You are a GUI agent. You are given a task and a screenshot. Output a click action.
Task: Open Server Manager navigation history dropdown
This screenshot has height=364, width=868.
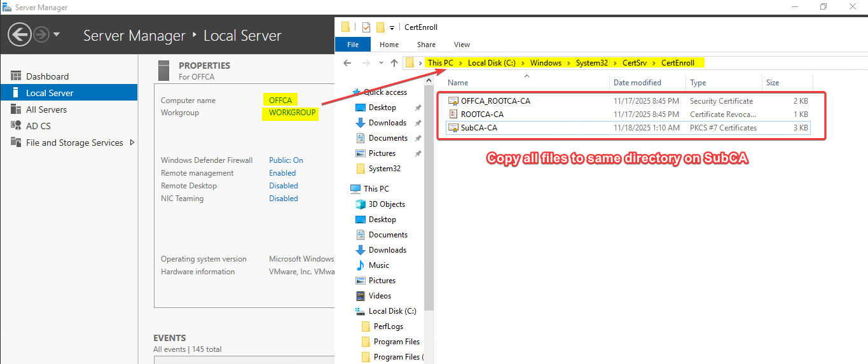click(57, 34)
